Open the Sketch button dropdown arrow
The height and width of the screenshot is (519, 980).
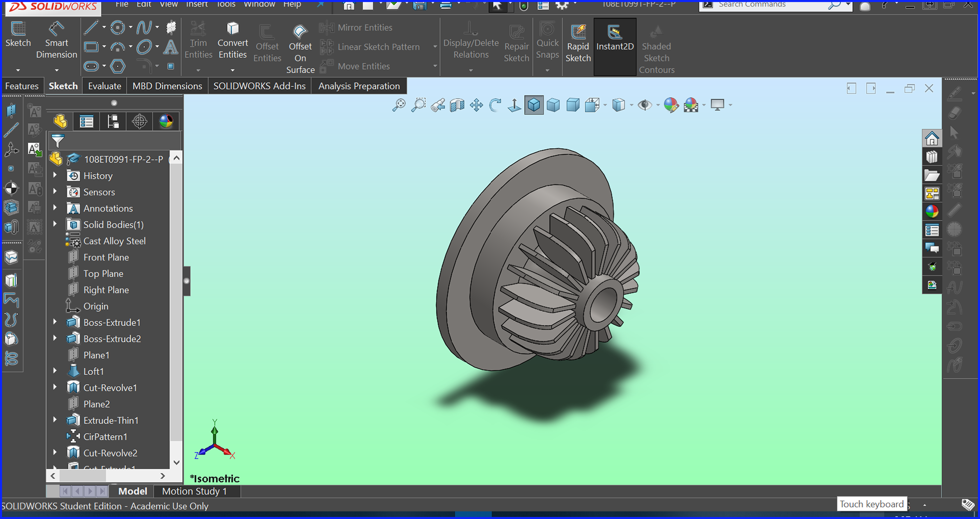[x=18, y=70]
